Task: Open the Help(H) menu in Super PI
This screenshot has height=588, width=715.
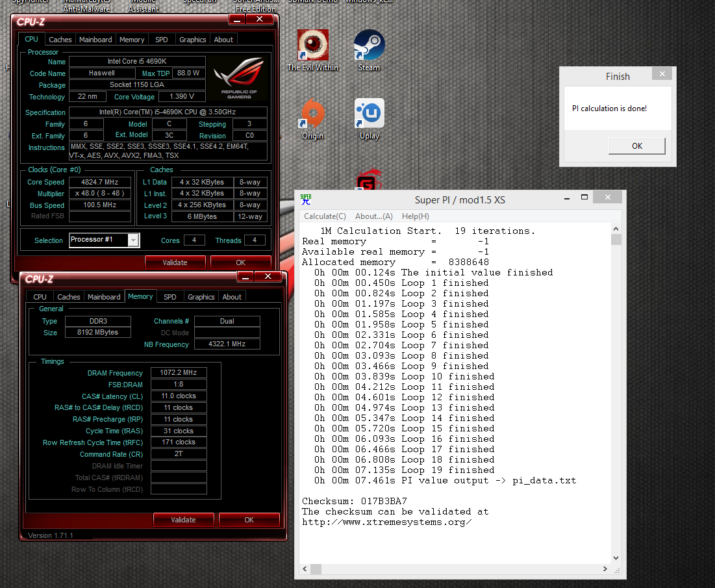Action: (x=416, y=216)
